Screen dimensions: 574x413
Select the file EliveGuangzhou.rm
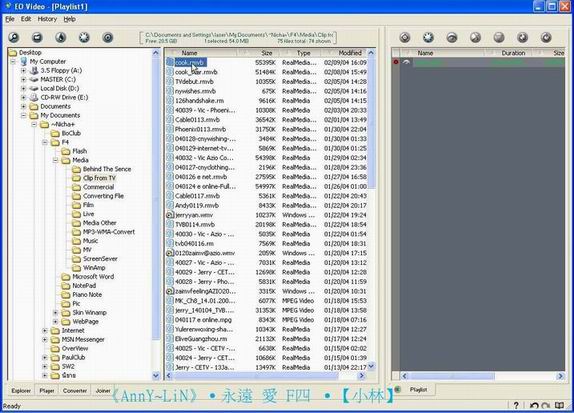tap(201, 339)
